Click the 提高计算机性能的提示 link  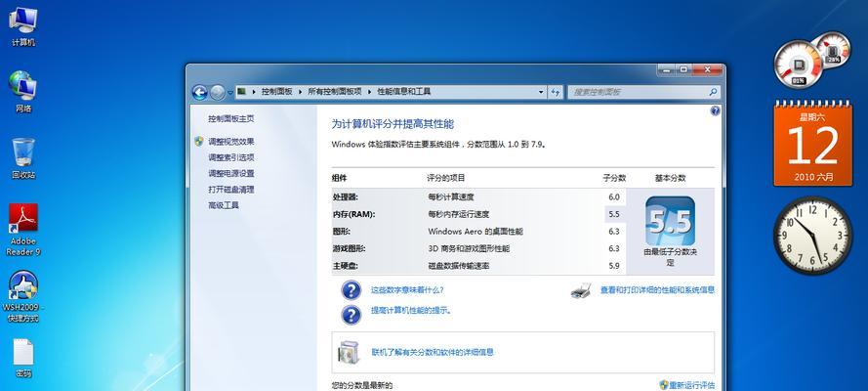click(x=411, y=310)
